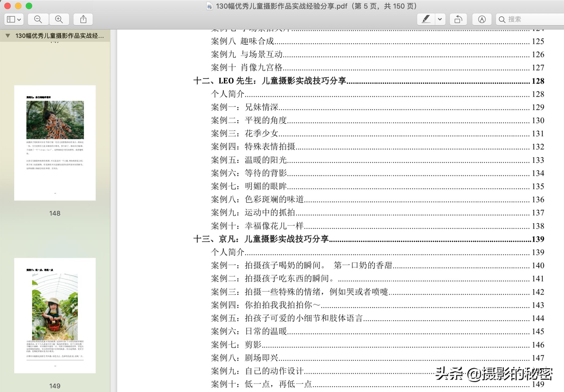Image resolution: width=564 pixels, height=392 pixels.
Task: Toggle the markup toolbar icon
Action: pos(482,19)
